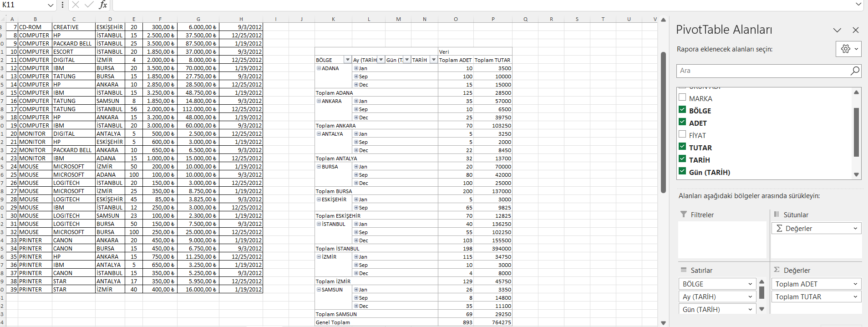Click the Name Box showing K11
The height and width of the screenshot is (327, 868).
click(24, 5)
